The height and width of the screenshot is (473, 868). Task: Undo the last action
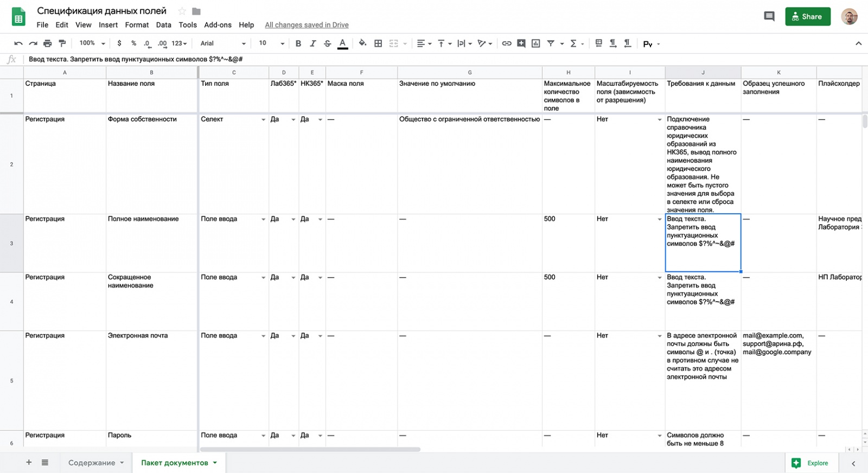[x=18, y=43]
